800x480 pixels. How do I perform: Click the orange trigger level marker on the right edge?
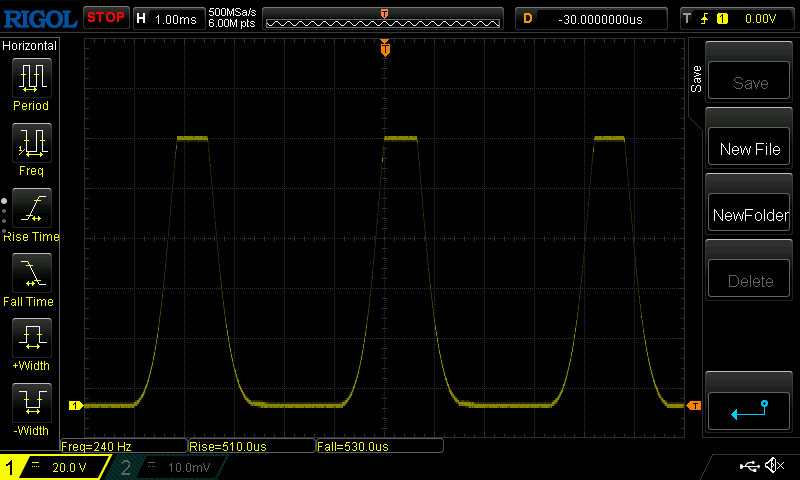[694, 406]
